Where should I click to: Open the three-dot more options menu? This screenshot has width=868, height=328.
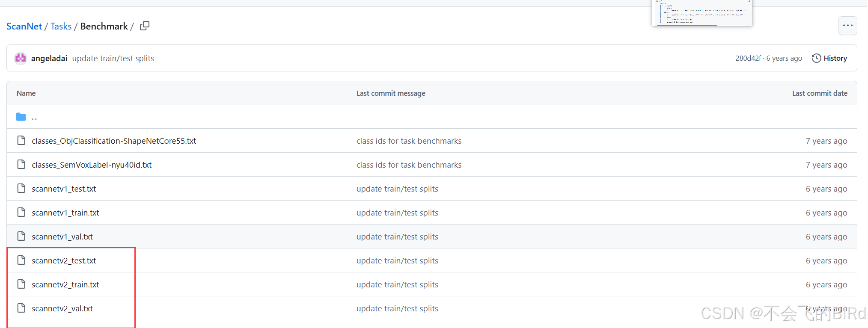847,26
